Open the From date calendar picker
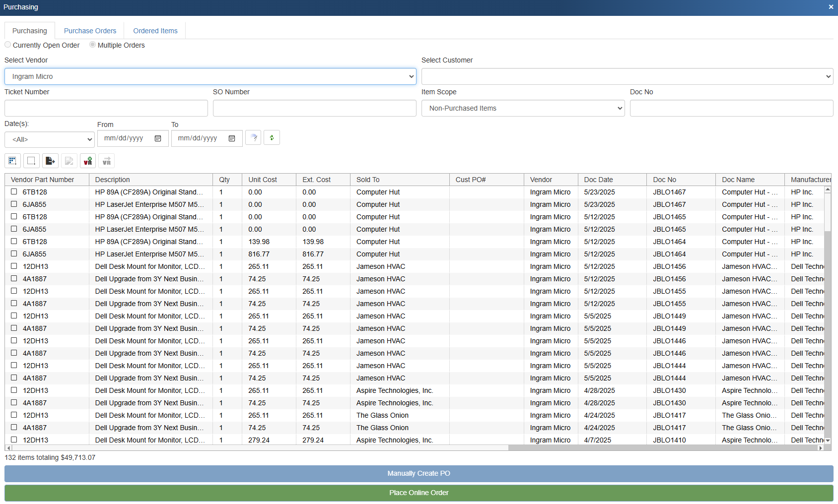 [158, 138]
